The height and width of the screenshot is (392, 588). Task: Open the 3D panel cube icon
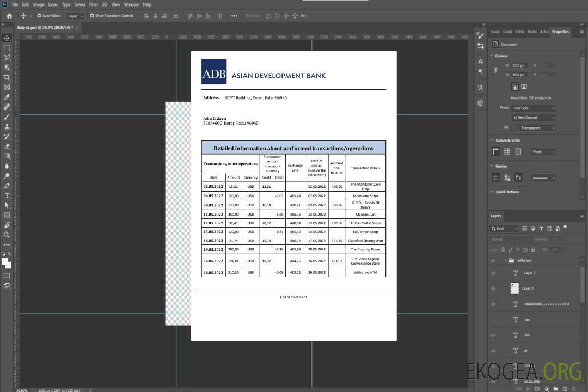point(480,103)
